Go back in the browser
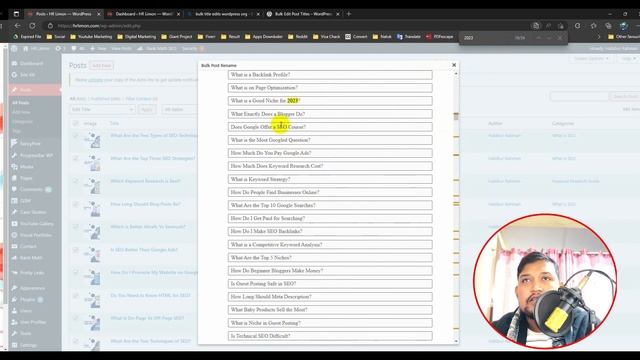This screenshot has height=360, width=640. point(17,26)
